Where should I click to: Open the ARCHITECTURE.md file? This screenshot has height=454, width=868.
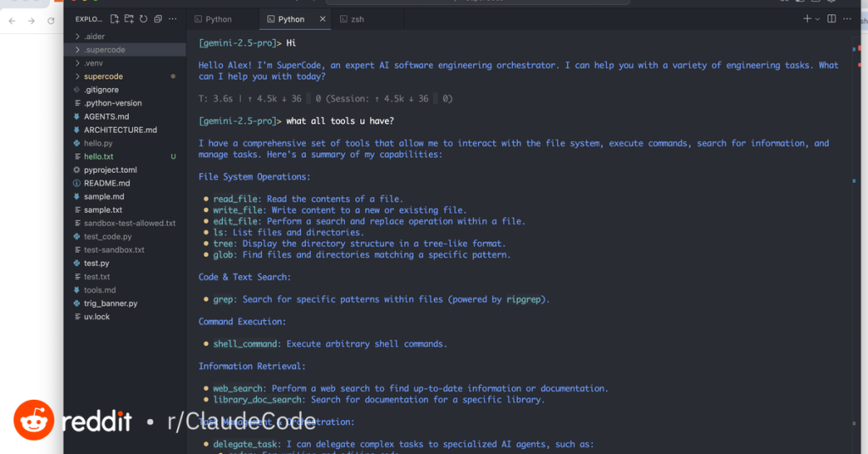tap(120, 130)
